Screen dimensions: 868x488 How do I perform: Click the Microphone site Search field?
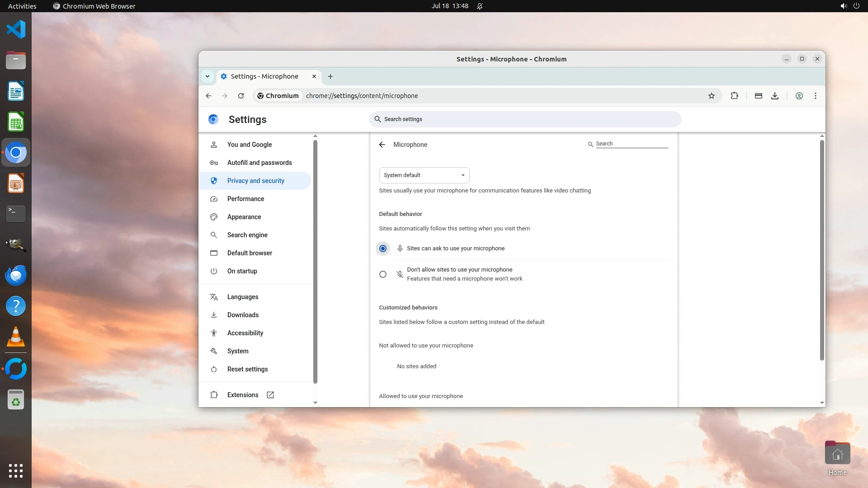click(x=631, y=144)
